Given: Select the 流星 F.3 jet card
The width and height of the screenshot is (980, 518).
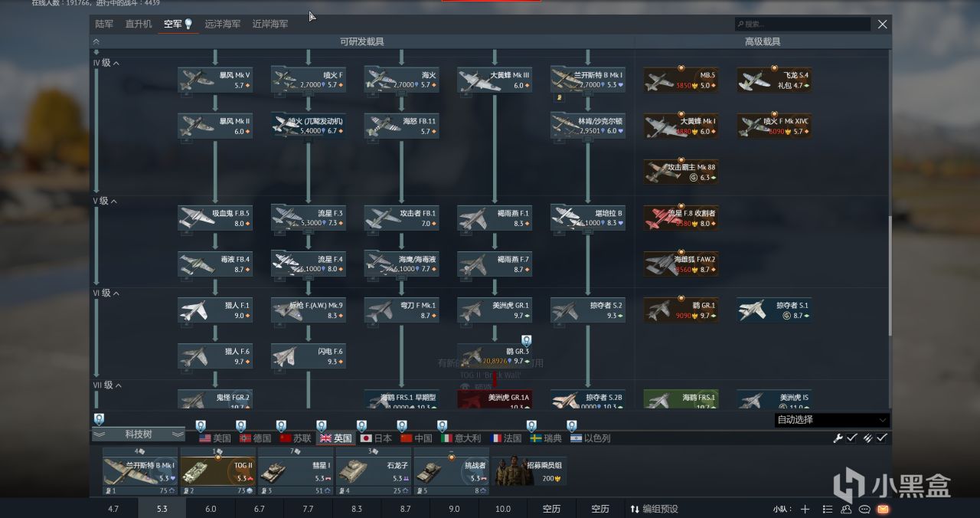Looking at the screenshot, I should pyautogui.click(x=309, y=218).
